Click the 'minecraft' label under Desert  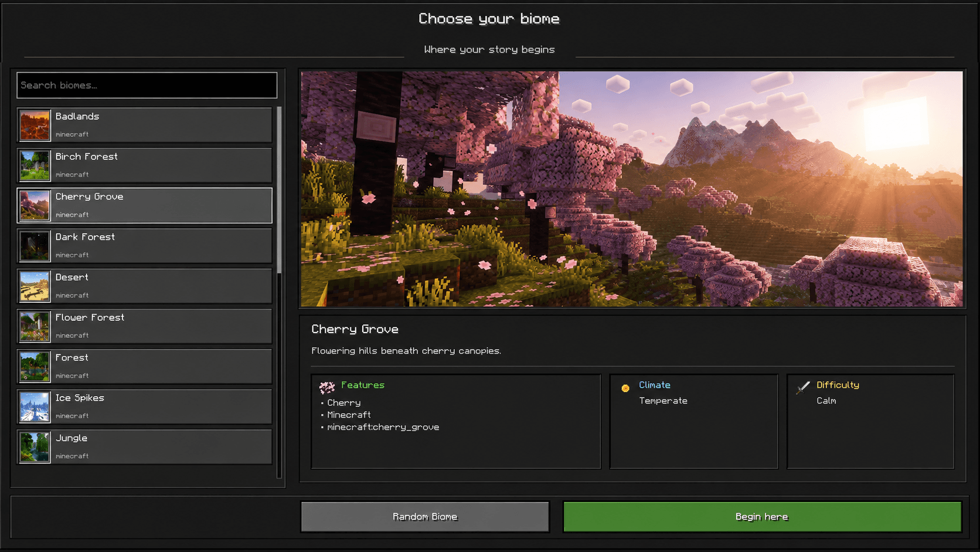click(x=72, y=295)
